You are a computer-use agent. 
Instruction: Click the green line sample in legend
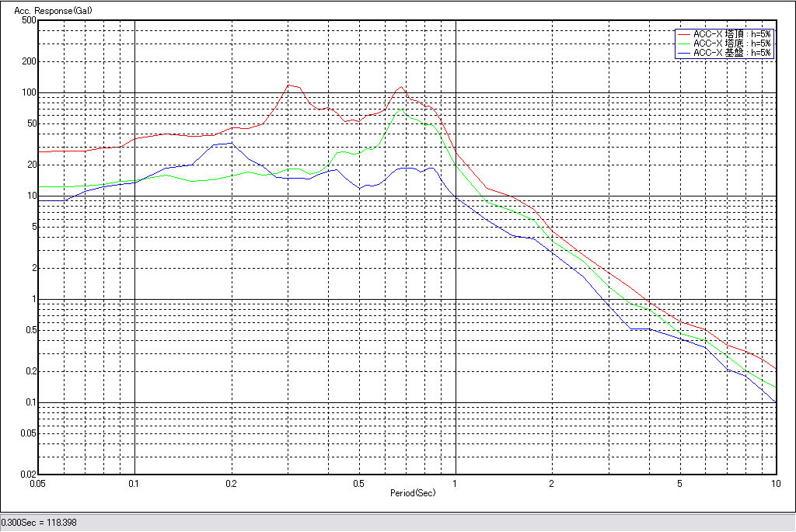[x=683, y=43]
